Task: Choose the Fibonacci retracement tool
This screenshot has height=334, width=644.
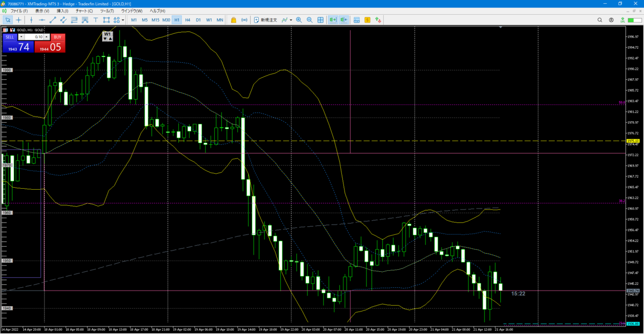Action: click(74, 20)
